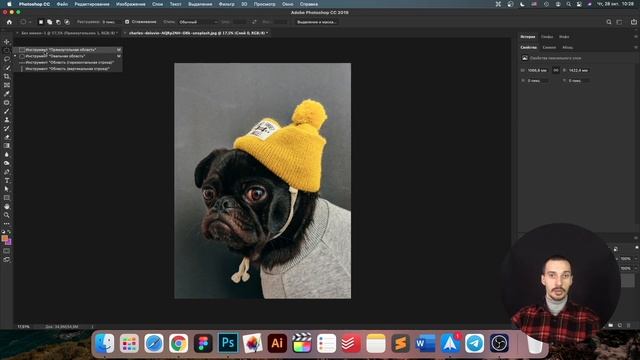Click the Home icon in the options bar
640x360 pixels.
(x=9, y=22)
